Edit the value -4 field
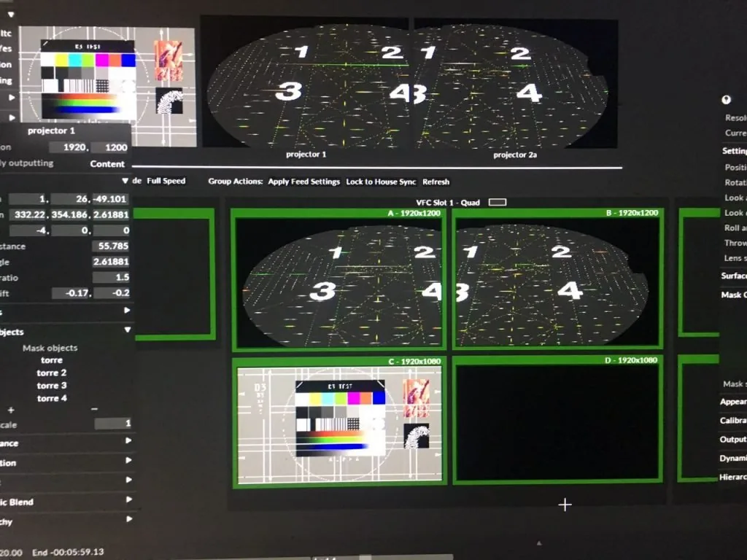The width and height of the screenshot is (747, 560). pyautogui.click(x=29, y=230)
